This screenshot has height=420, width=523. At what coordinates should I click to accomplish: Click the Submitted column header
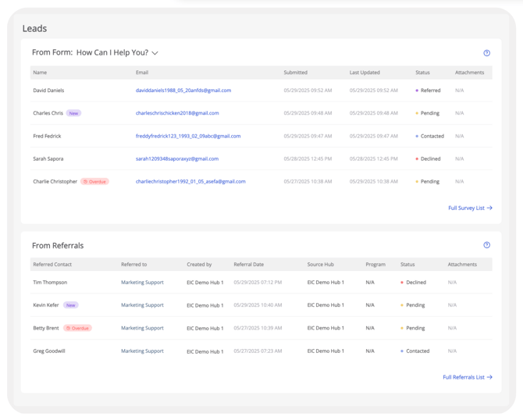click(x=296, y=73)
